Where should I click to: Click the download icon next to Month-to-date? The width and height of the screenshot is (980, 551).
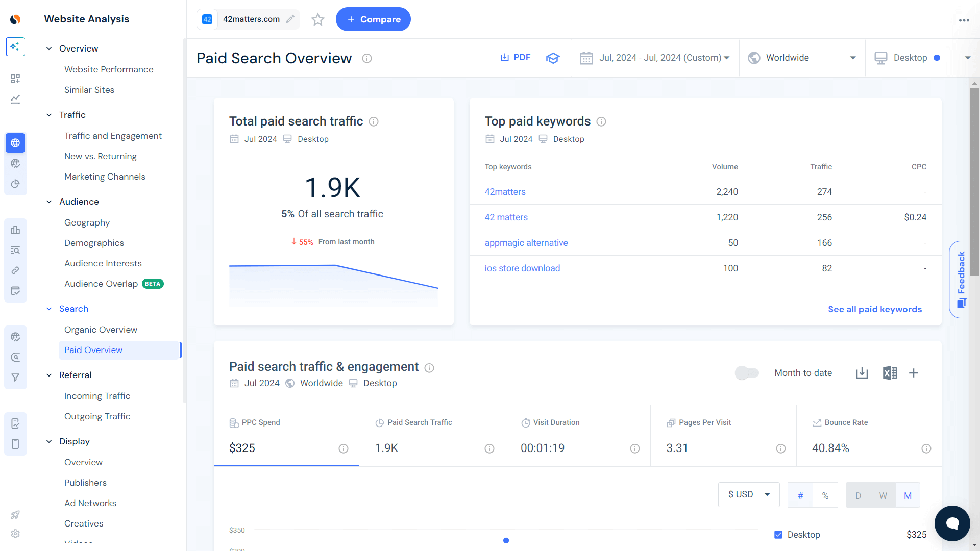(x=862, y=373)
